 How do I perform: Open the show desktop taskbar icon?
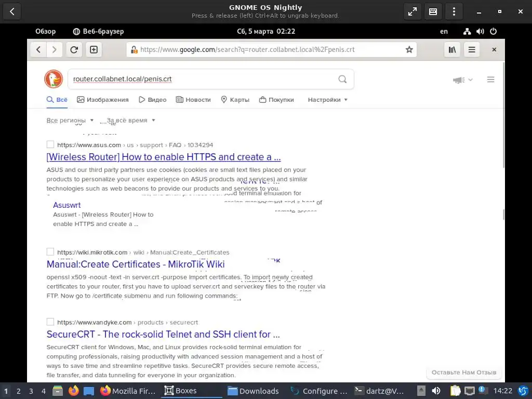coord(89,391)
